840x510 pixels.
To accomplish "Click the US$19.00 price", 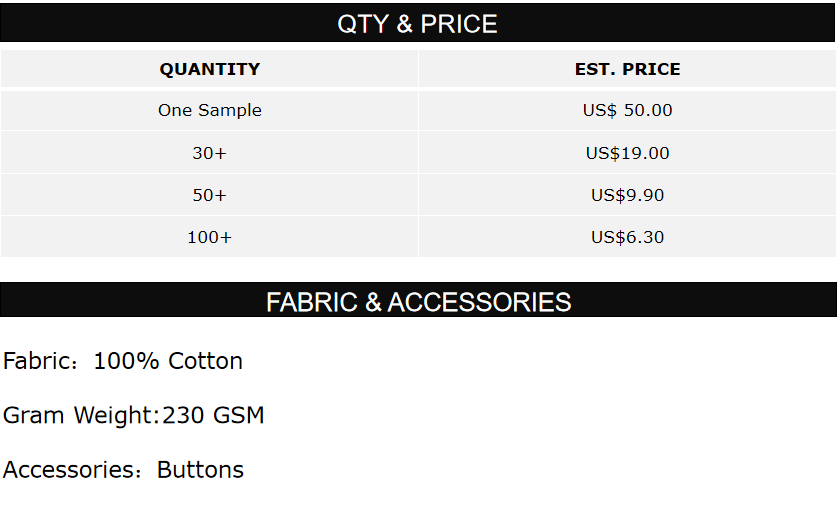I will [x=627, y=153].
